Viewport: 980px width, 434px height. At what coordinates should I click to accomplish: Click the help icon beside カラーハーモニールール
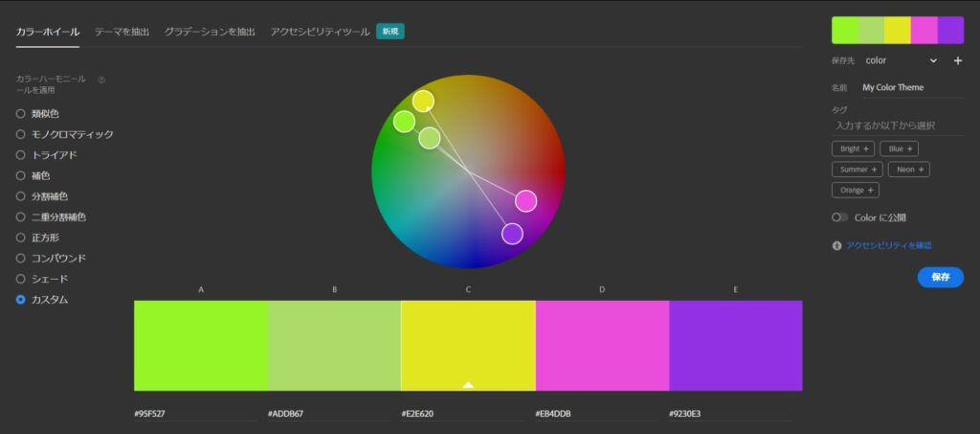101,80
